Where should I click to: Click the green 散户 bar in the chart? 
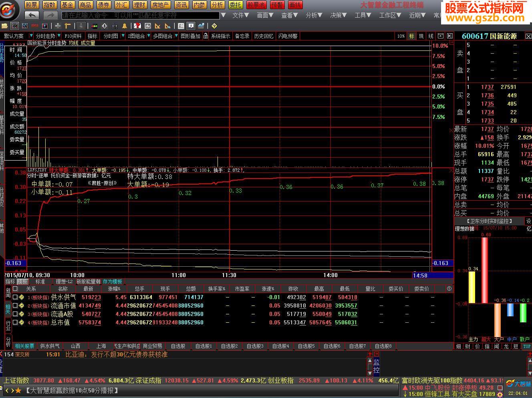point(523,313)
